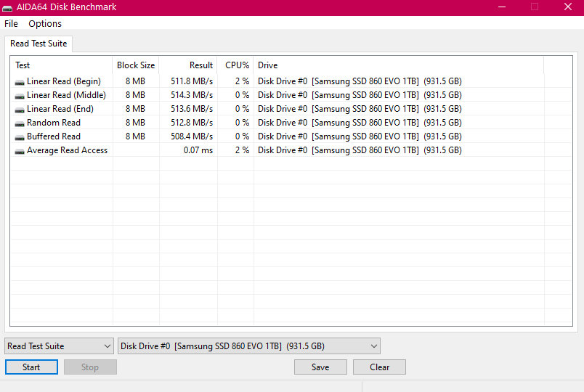Click the Stop button

(x=90, y=367)
